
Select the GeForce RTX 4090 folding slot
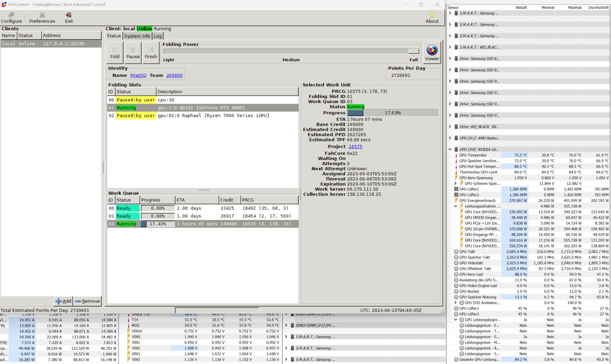[203, 108]
